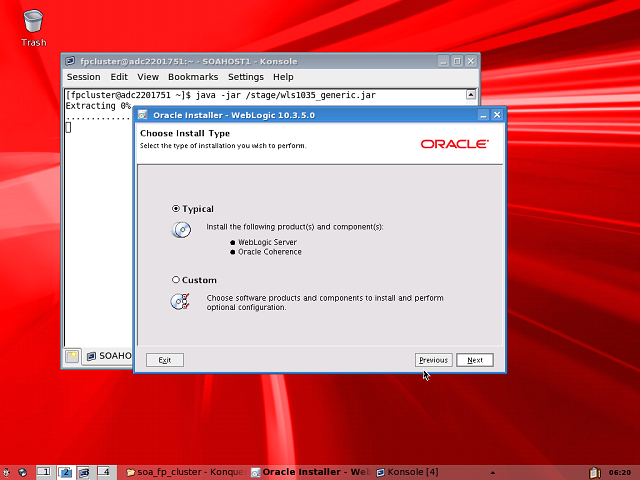The width and height of the screenshot is (640, 480).
Task: Switch to virtual desktop 1
Action: pos(44,472)
